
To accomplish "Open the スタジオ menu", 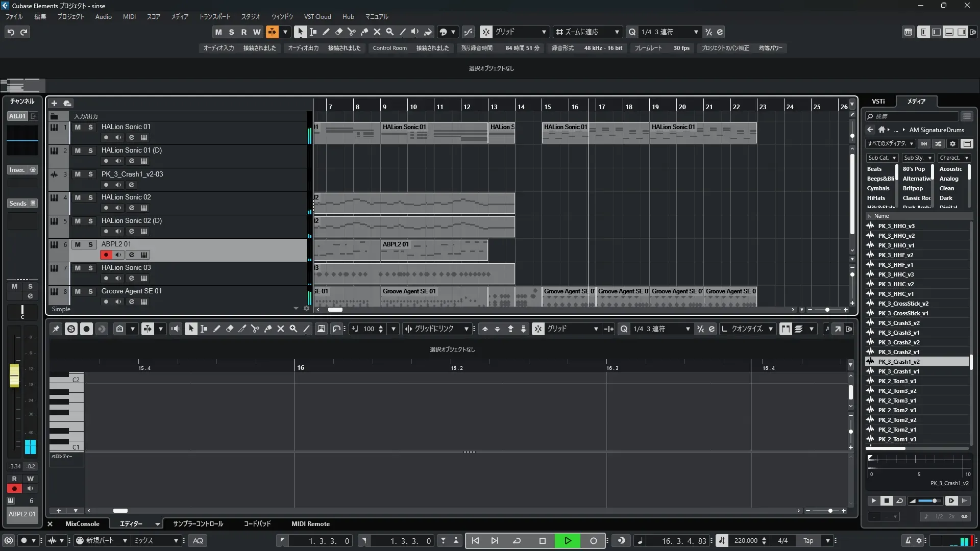I will [251, 16].
